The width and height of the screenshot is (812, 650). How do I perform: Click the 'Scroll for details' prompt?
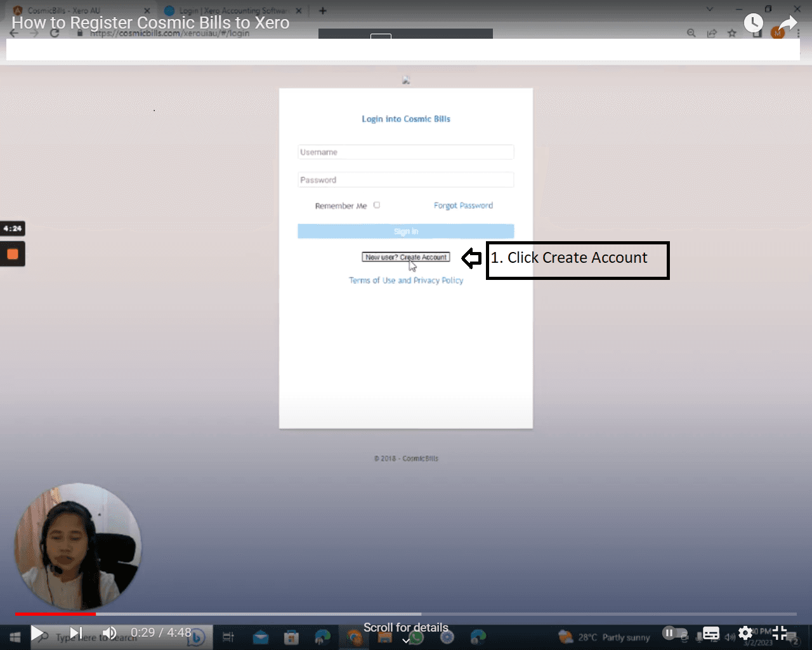[406, 628]
